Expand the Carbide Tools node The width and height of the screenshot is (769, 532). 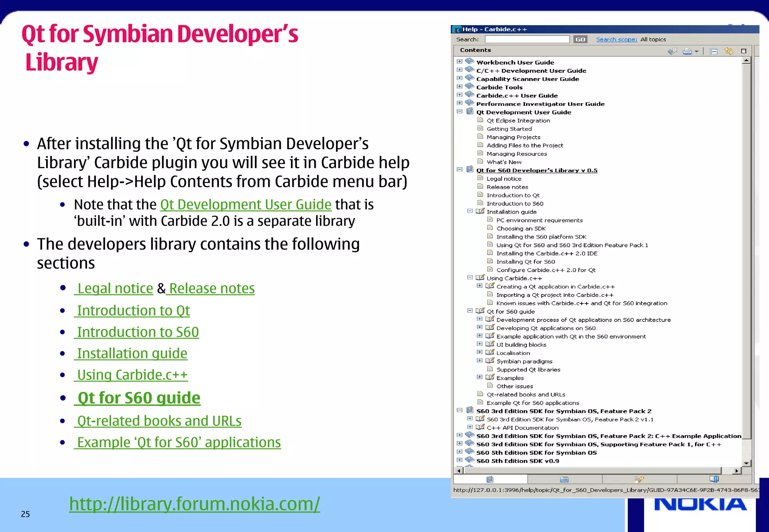click(460, 86)
